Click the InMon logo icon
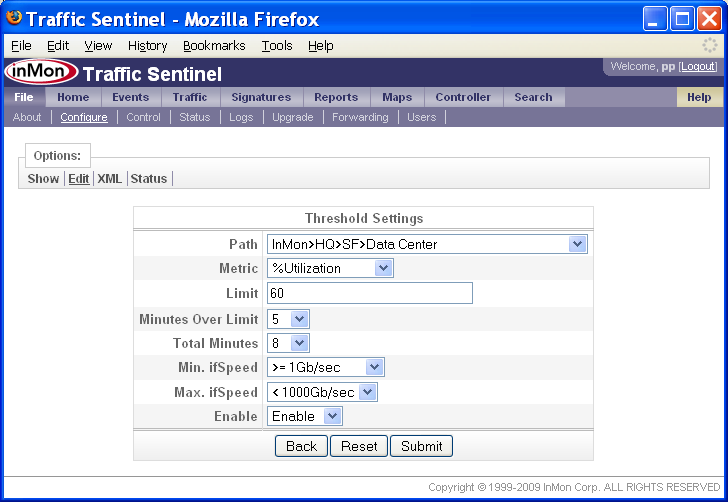The image size is (728, 502). pyautogui.click(x=41, y=73)
